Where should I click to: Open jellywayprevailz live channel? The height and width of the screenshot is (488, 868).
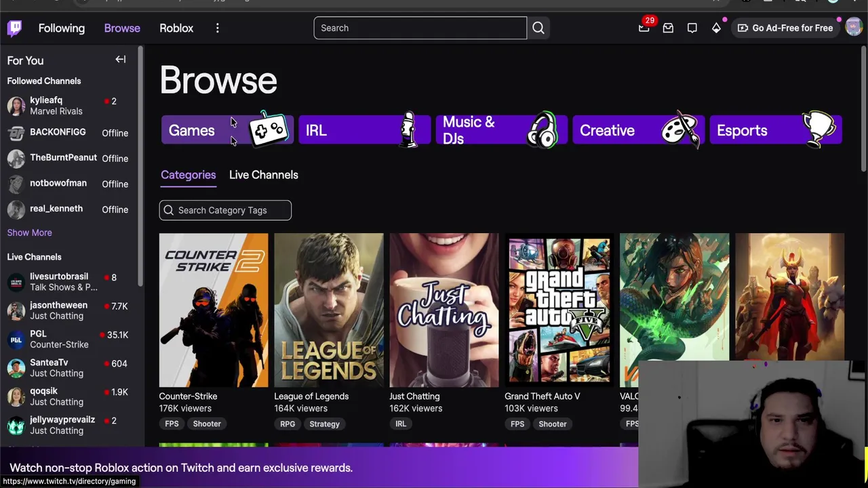pyautogui.click(x=68, y=425)
